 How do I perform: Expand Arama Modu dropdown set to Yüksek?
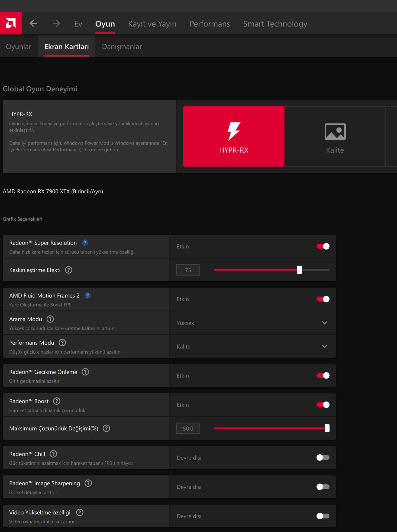coord(253,323)
